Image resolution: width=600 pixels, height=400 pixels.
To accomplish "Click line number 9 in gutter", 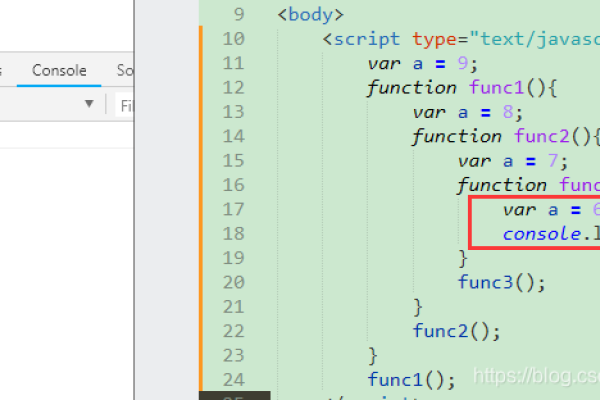I will [236, 15].
